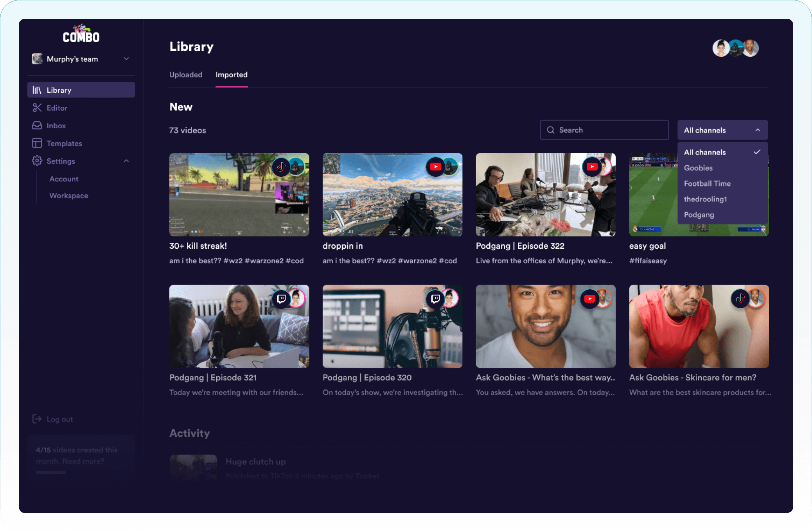Click the Log out icon
Screen dimensions: 812x531
tap(37, 419)
